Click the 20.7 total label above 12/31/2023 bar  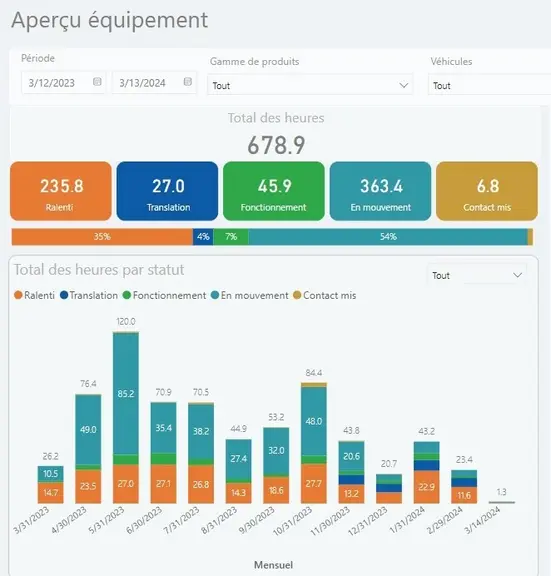click(389, 464)
